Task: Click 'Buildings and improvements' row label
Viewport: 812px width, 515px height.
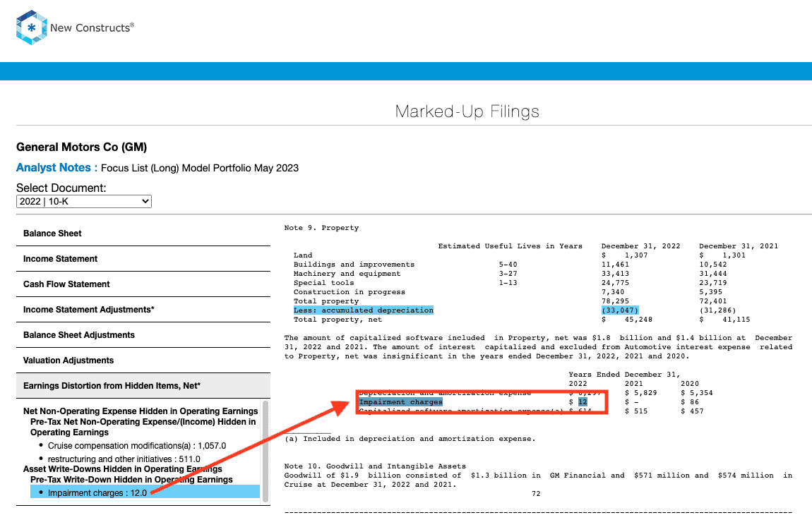Action: point(354,265)
